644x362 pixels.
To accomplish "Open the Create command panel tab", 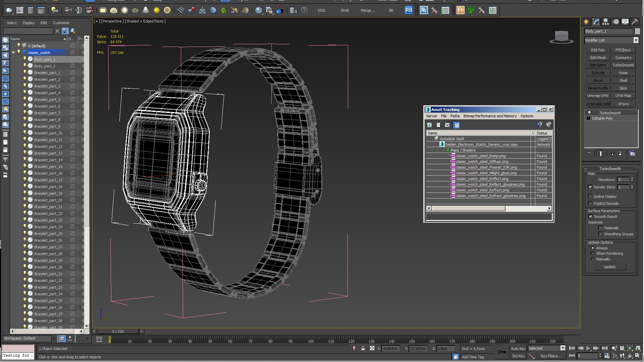I will click(586, 22).
